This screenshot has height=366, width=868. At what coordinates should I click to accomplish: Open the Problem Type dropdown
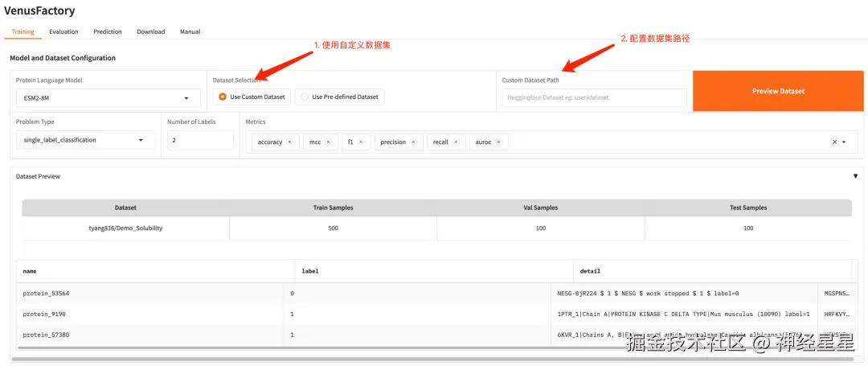click(86, 140)
